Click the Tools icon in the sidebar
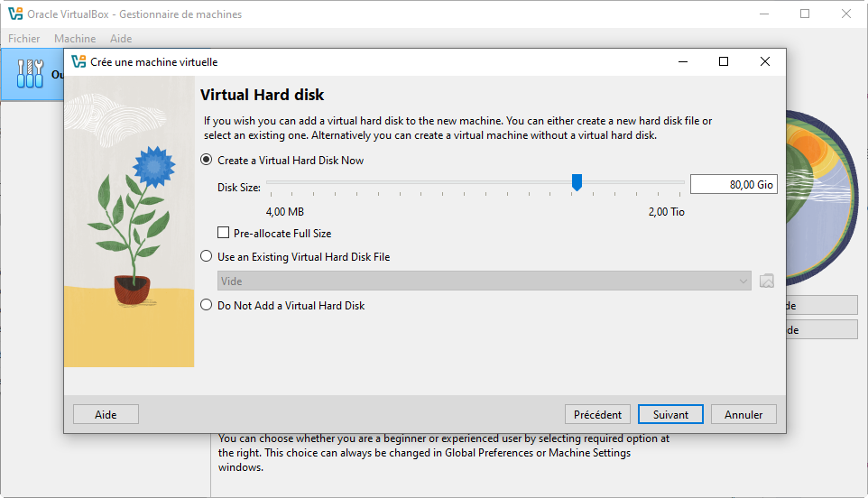This screenshot has height=498, width=868. pyautogui.click(x=30, y=75)
